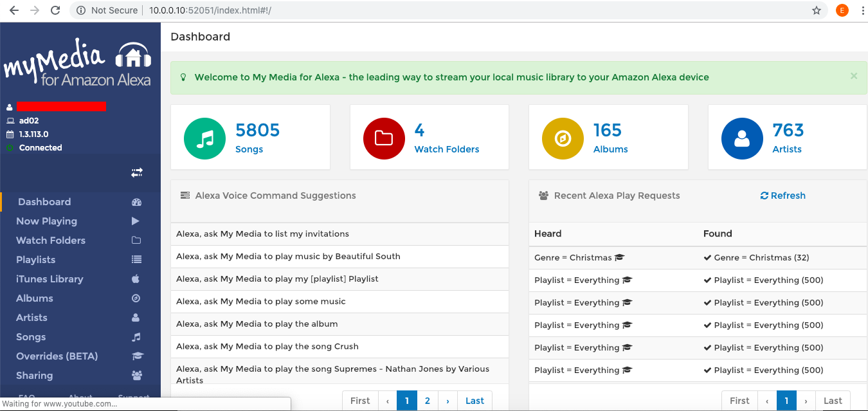Open the 5805 Songs link
The height and width of the screenshot is (411, 868).
pos(257,138)
